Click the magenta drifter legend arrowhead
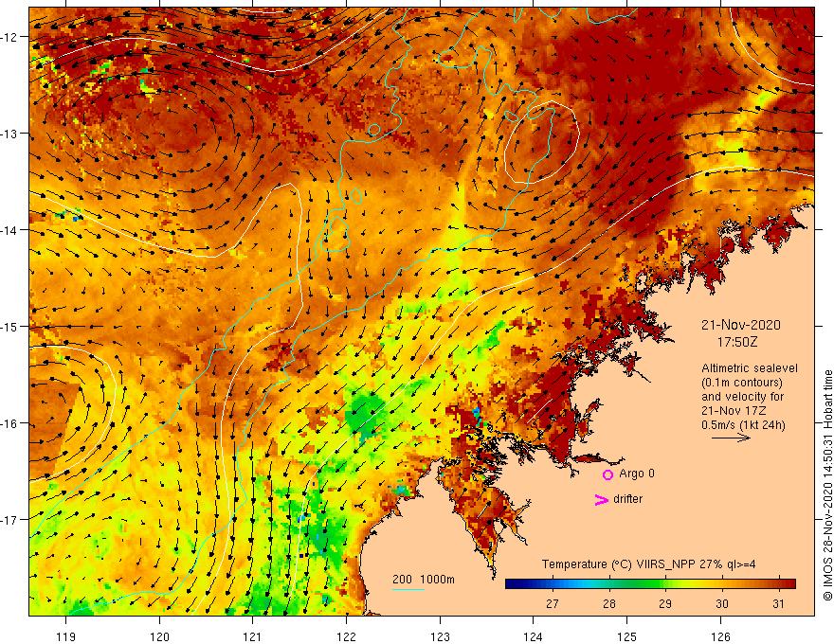 (x=601, y=499)
